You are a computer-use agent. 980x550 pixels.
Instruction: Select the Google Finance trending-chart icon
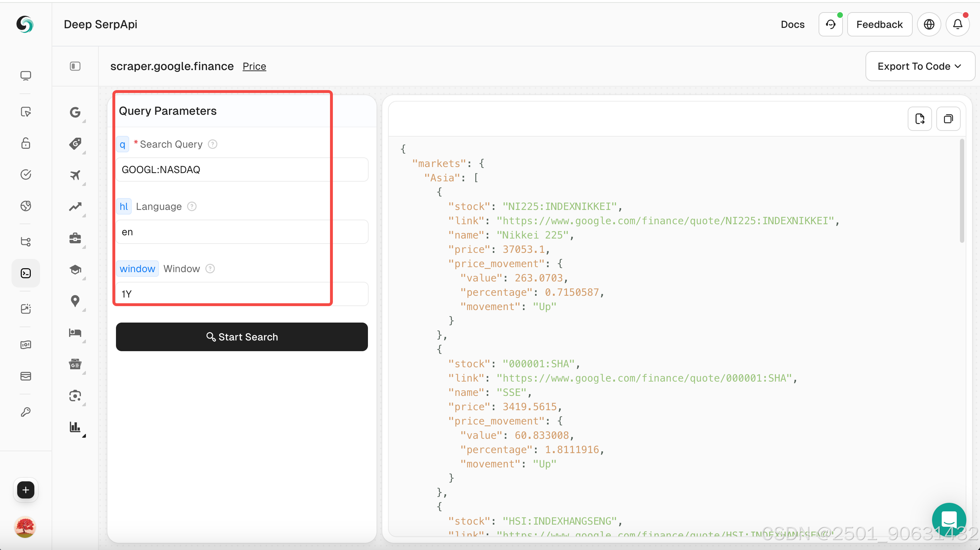(x=75, y=207)
